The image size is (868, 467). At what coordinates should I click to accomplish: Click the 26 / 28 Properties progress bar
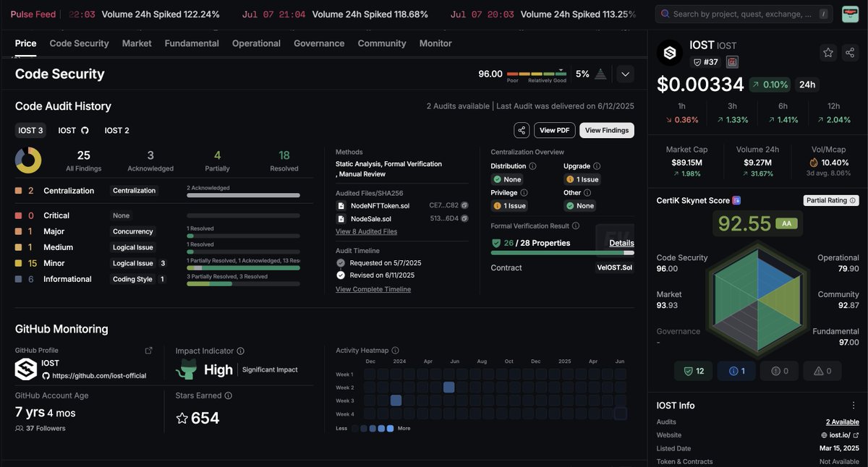[562, 252]
